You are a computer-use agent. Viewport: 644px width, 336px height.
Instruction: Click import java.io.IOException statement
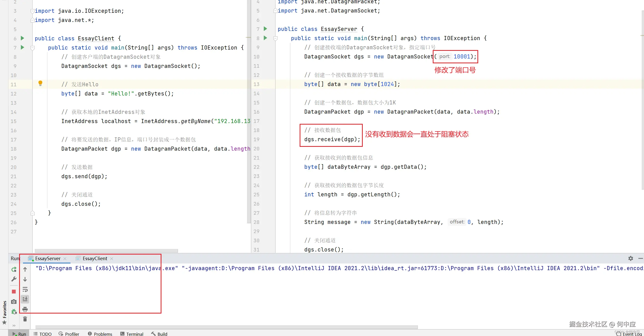(x=79, y=11)
